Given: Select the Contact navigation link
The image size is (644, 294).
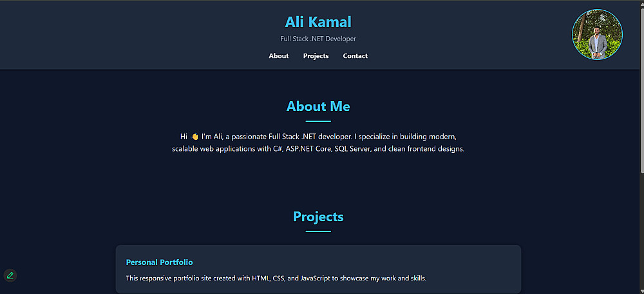Looking at the screenshot, I should (x=355, y=56).
